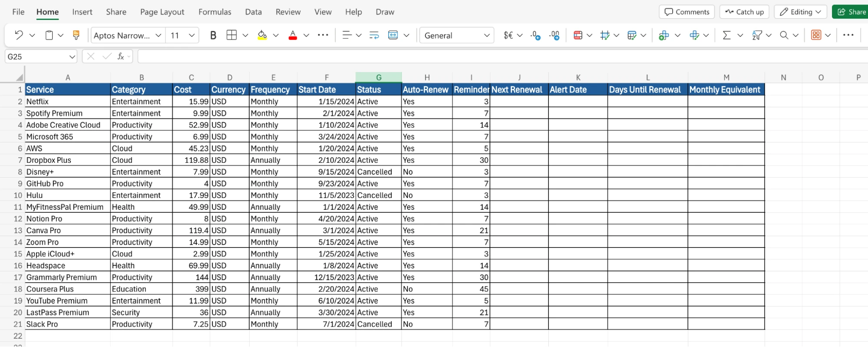Click the Find magnifier icon
Screen dimensions: 868x347
[x=784, y=35]
